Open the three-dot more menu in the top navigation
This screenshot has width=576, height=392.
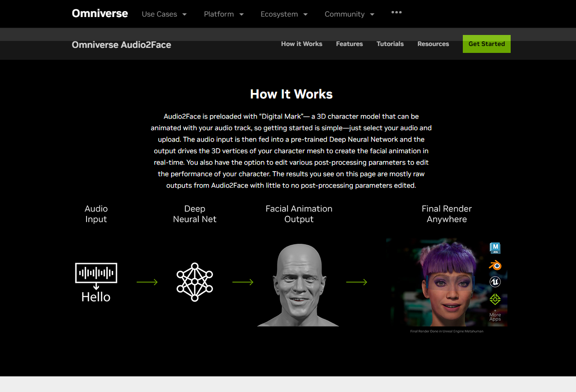[396, 12]
